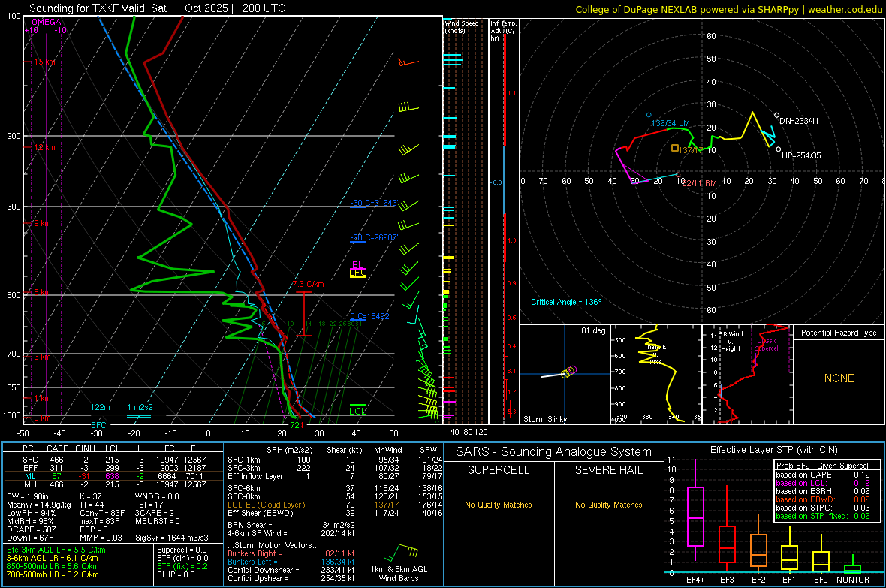Click the 82/11 RM hodograph label
Image resolution: width=886 pixels, height=588 pixels.
pos(700,184)
